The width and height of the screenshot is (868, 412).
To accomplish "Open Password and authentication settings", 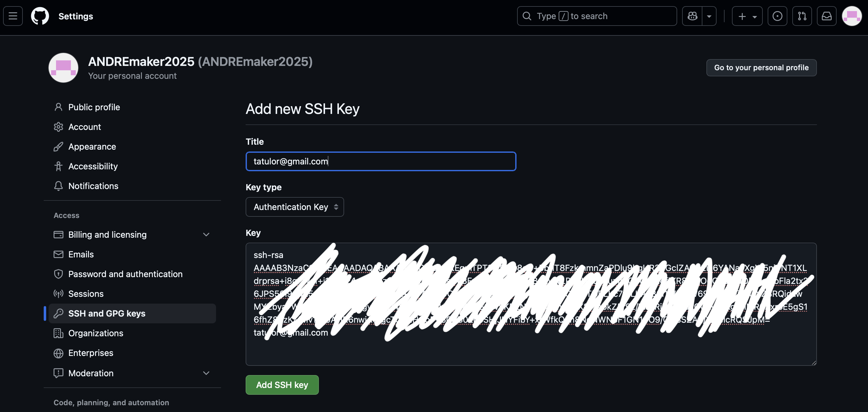I will tap(125, 274).
